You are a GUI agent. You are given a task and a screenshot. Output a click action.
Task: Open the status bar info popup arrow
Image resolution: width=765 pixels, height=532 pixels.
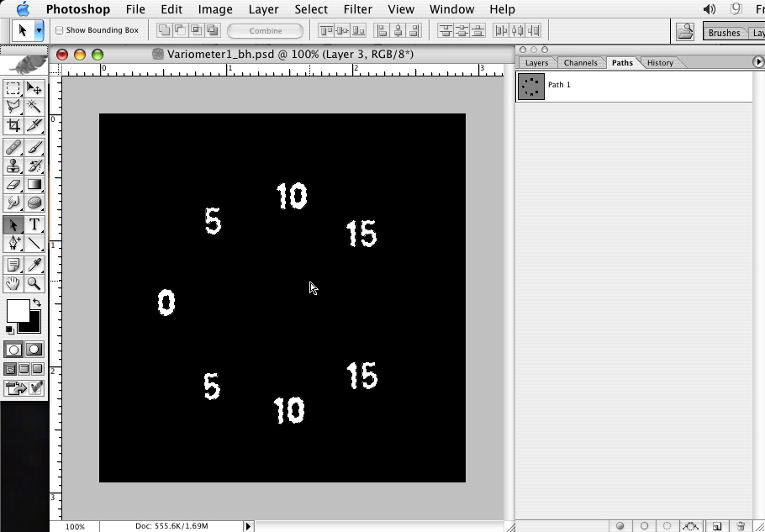pos(248,526)
